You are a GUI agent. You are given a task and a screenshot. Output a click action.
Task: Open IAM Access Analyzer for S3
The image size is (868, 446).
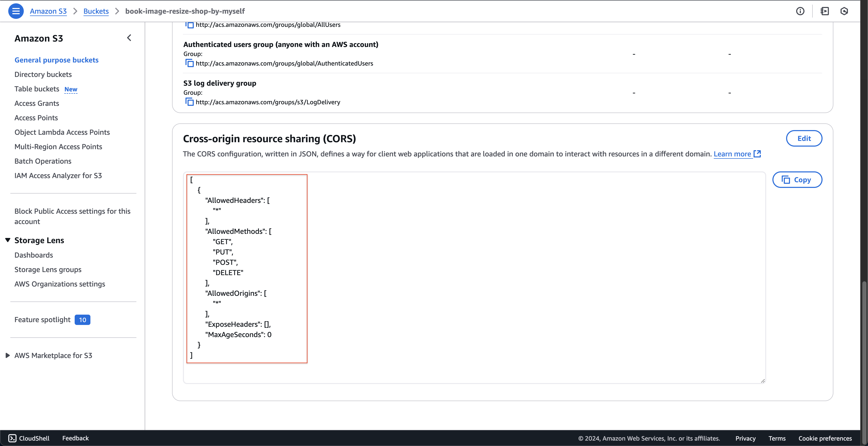58,176
